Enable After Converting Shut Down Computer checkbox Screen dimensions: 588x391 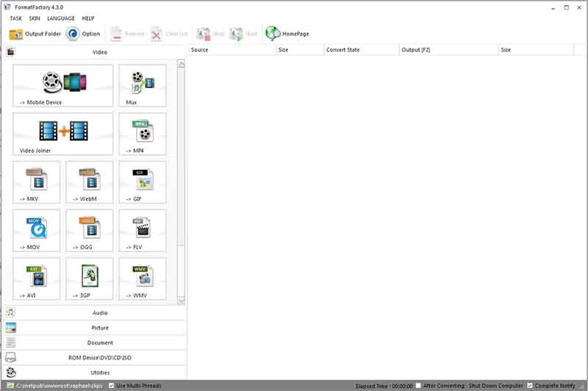[418, 385]
